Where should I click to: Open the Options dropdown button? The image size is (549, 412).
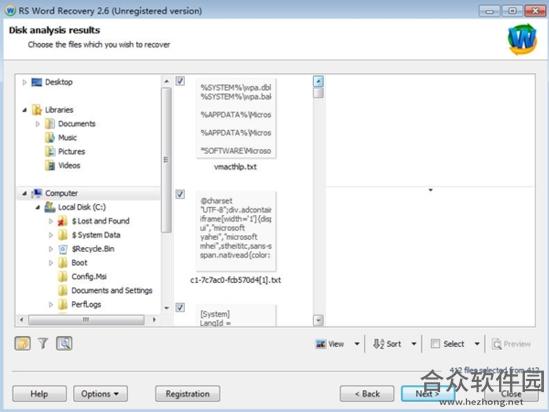tap(100, 394)
